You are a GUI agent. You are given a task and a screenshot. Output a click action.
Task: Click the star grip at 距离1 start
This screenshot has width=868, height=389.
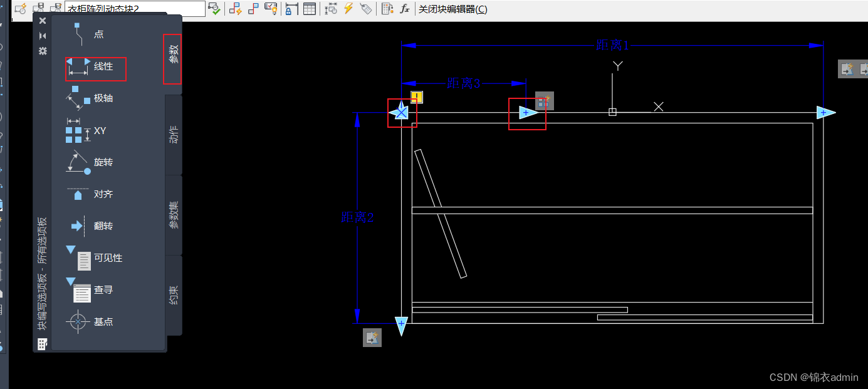click(x=400, y=113)
